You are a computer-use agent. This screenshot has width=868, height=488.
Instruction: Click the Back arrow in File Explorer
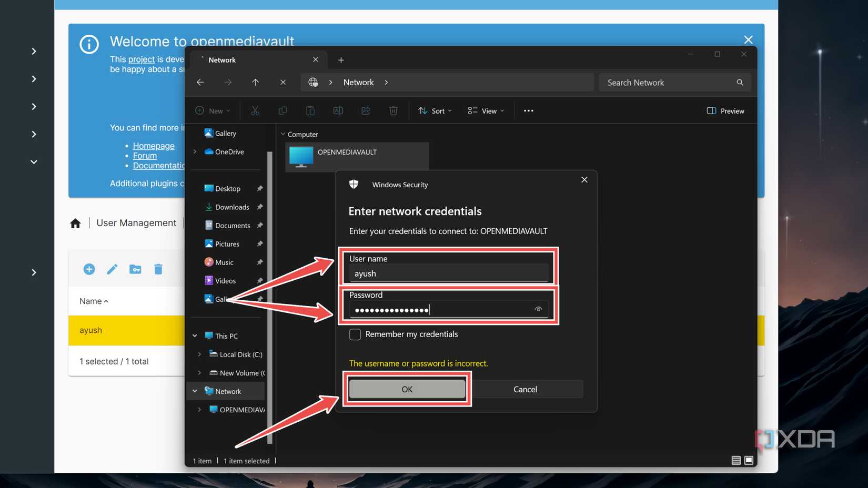[x=200, y=82]
